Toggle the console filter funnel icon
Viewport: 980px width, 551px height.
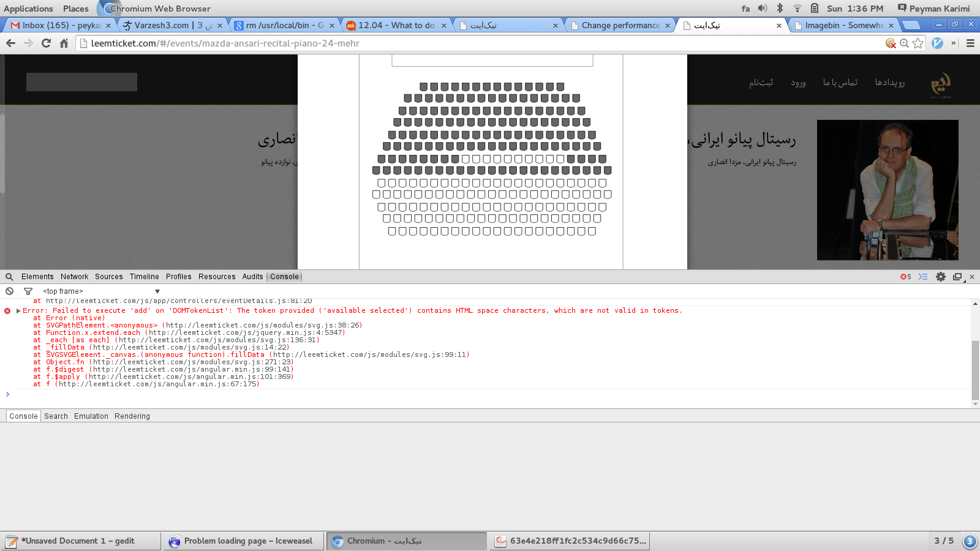pos(28,291)
